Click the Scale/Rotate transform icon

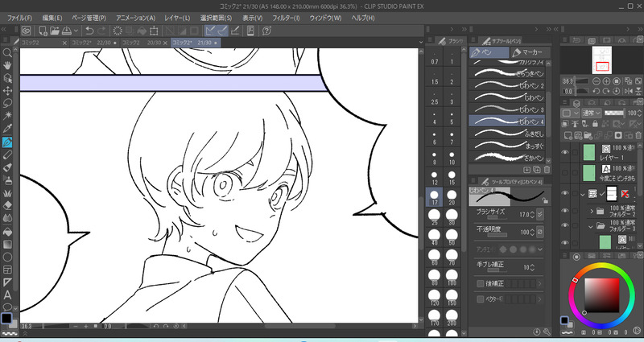click(x=154, y=31)
